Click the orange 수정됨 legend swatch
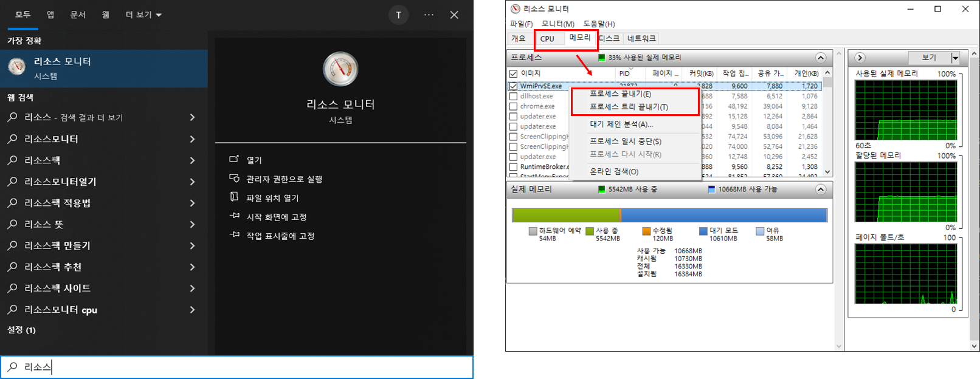This screenshot has height=379, width=980. click(646, 231)
